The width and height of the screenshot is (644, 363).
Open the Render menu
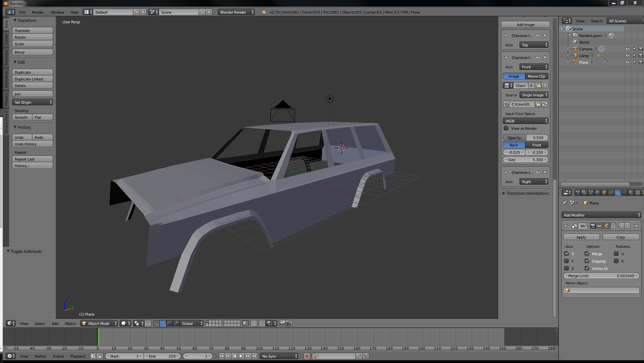click(38, 12)
